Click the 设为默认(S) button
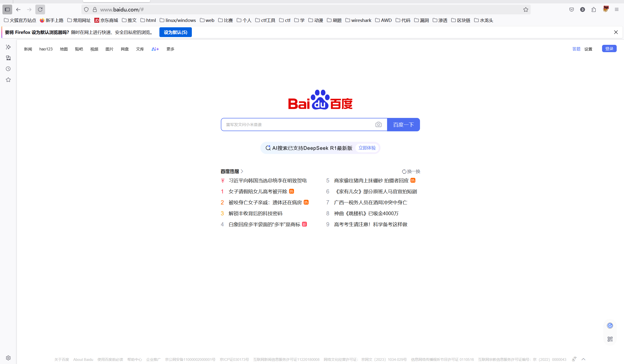 click(x=175, y=32)
